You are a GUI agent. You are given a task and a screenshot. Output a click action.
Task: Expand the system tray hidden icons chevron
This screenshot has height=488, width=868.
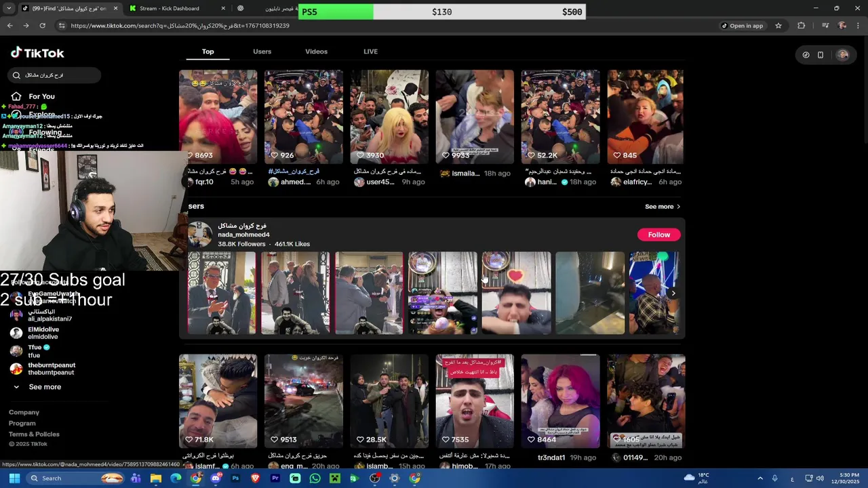click(x=760, y=479)
